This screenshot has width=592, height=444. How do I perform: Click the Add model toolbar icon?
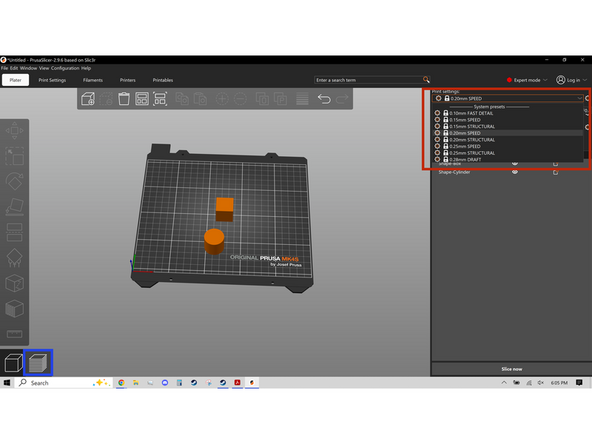click(x=88, y=99)
